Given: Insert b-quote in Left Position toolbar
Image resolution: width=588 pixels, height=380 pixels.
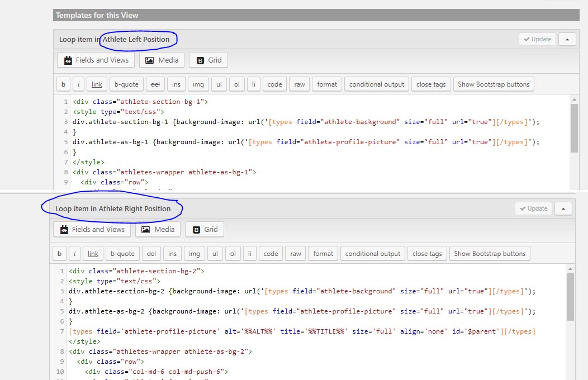Looking at the screenshot, I should point(126,84).
